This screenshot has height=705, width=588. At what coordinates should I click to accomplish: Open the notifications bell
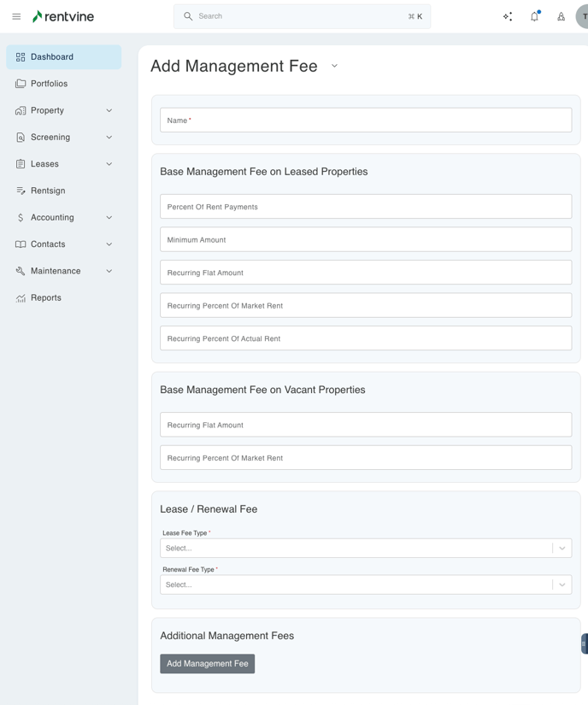click(x=534, y=16)
